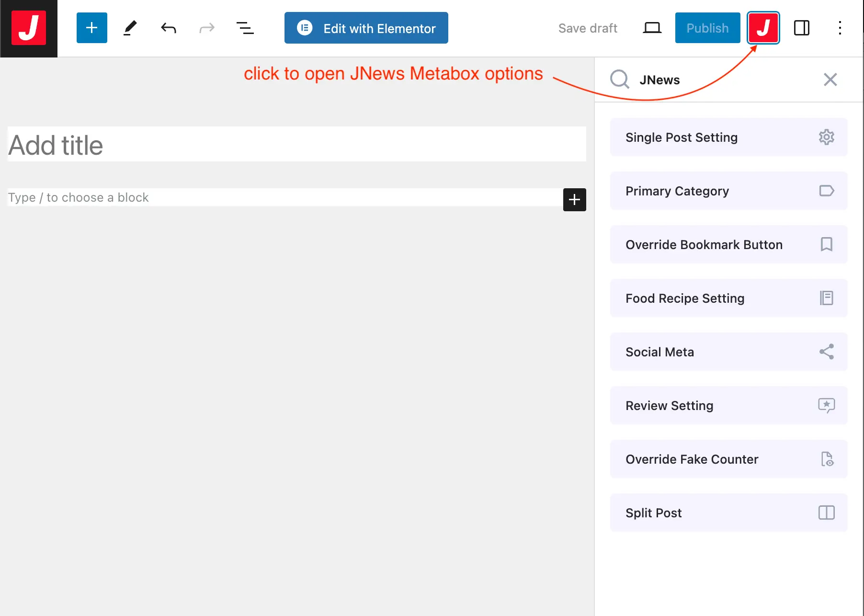Viewport: 864px width, 616px height.
Task: Open the laptop preview icon
Action: [x=652, y=28]
